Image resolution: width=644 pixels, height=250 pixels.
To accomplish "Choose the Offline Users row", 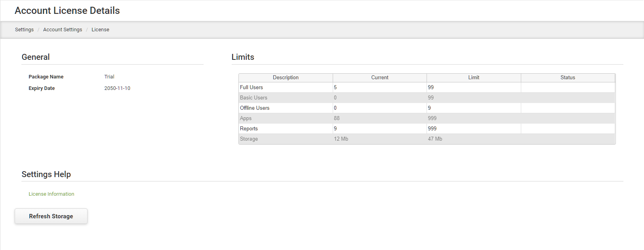I will pyautogui.click(x=255, y=108).
